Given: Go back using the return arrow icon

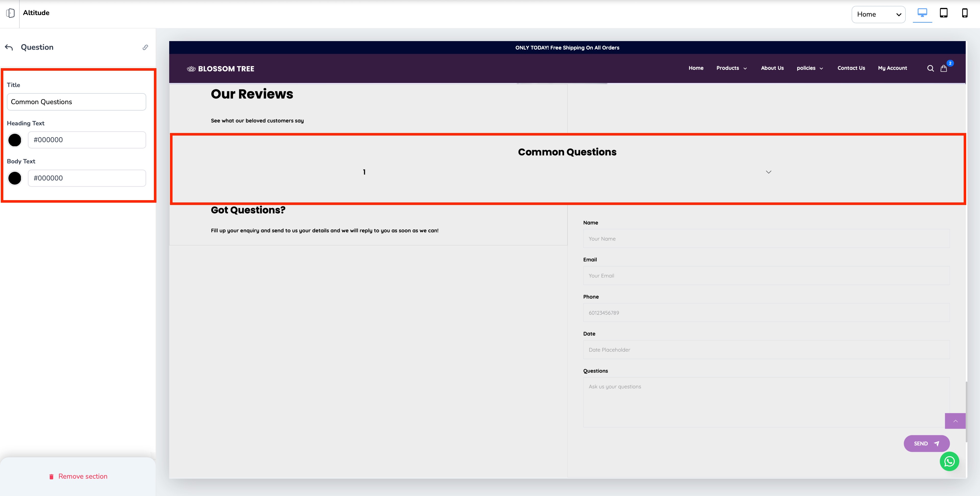Looking at the screenshot, I should click(x=9, y=47).
